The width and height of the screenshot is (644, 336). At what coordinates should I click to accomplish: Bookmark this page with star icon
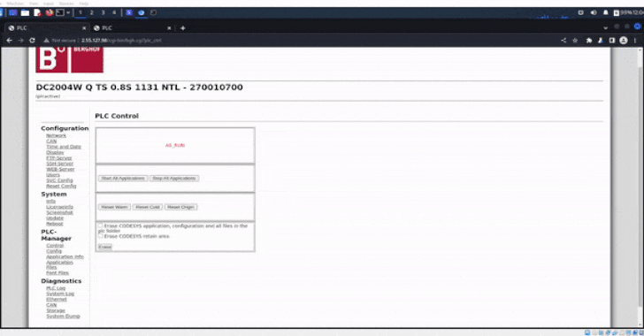pyautogui.click(x=575, y=41)
